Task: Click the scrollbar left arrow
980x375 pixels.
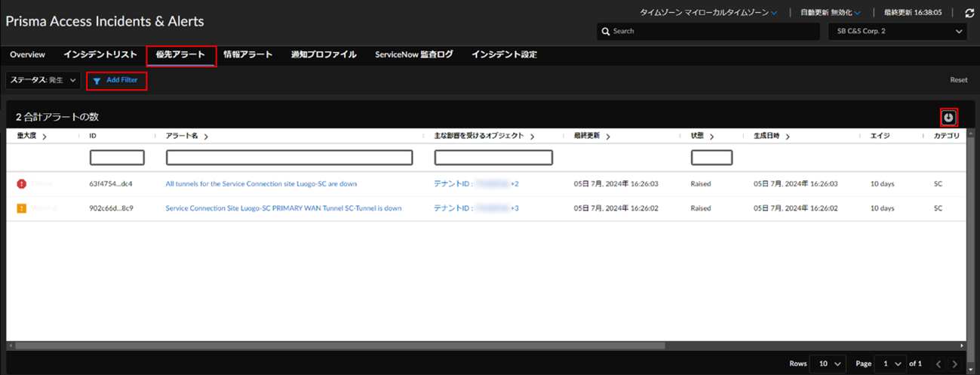Action: pos(10,345)
